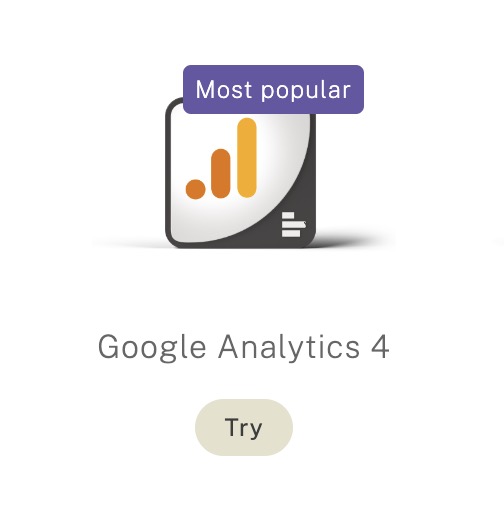
Task: Click the tall yellow bar of the logo
Action: click(x=247, y=158)
